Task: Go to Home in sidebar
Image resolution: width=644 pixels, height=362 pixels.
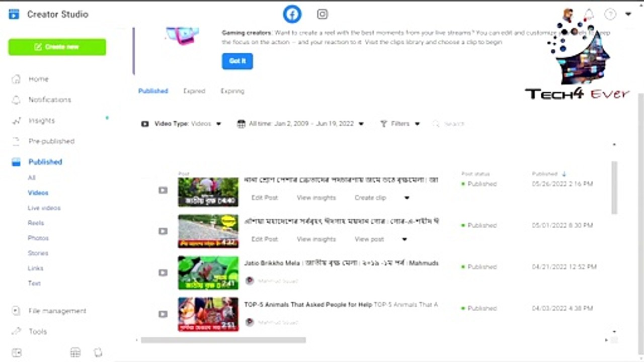Action: coord(39,79)
